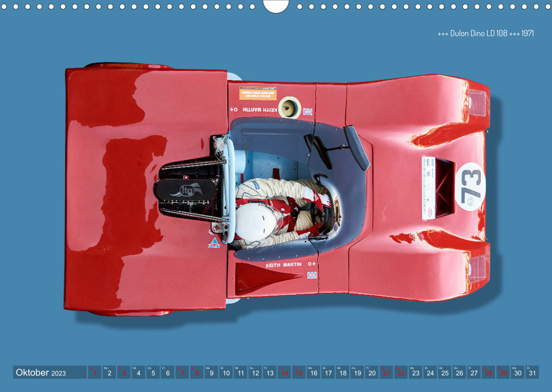This screenshot has height=392, width=552.
Task: Select day 3 in the calendar strip
Action: coord(124,373)
